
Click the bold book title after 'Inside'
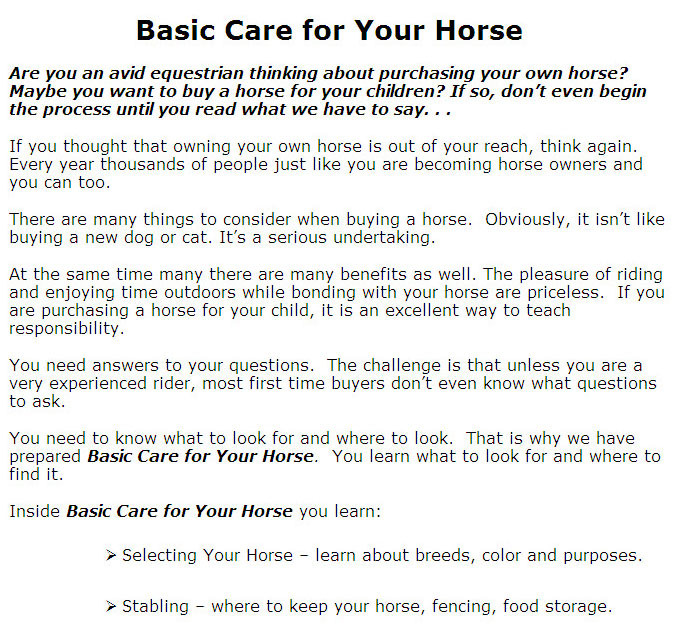(x=179, y=511)
